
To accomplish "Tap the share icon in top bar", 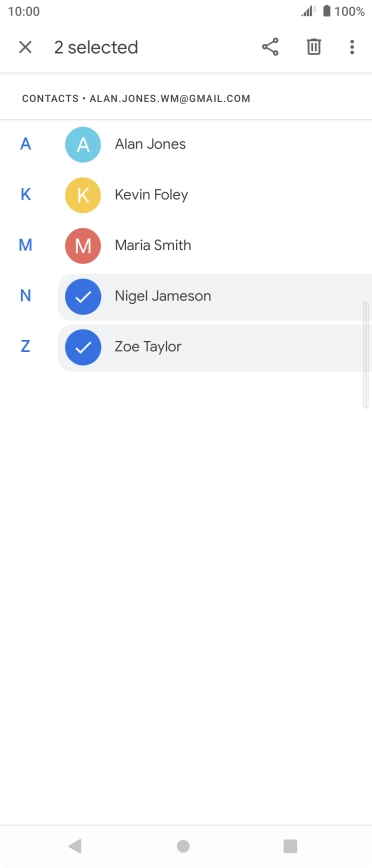I will pos(270,47).
